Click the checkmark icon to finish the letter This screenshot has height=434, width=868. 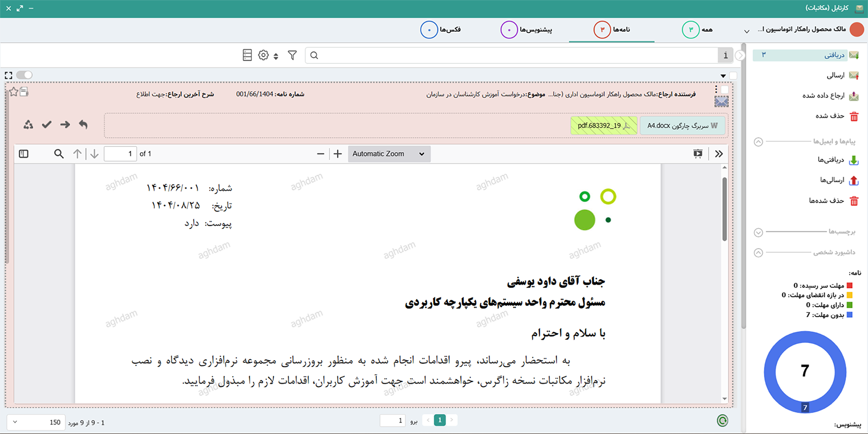47,124
